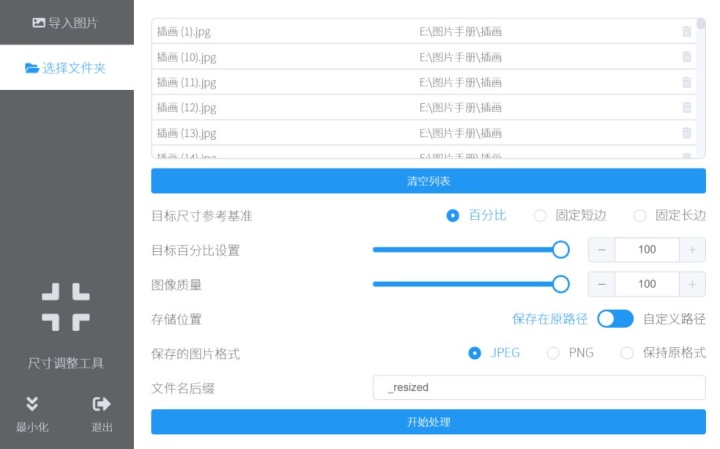Toggle the storage location switch
Viewport: 720px width, 449px height.
pos(615,319)
